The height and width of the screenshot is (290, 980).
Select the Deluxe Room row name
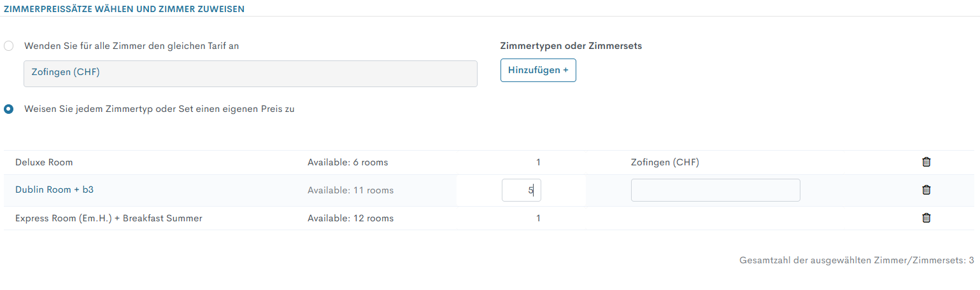coord(44,162)
